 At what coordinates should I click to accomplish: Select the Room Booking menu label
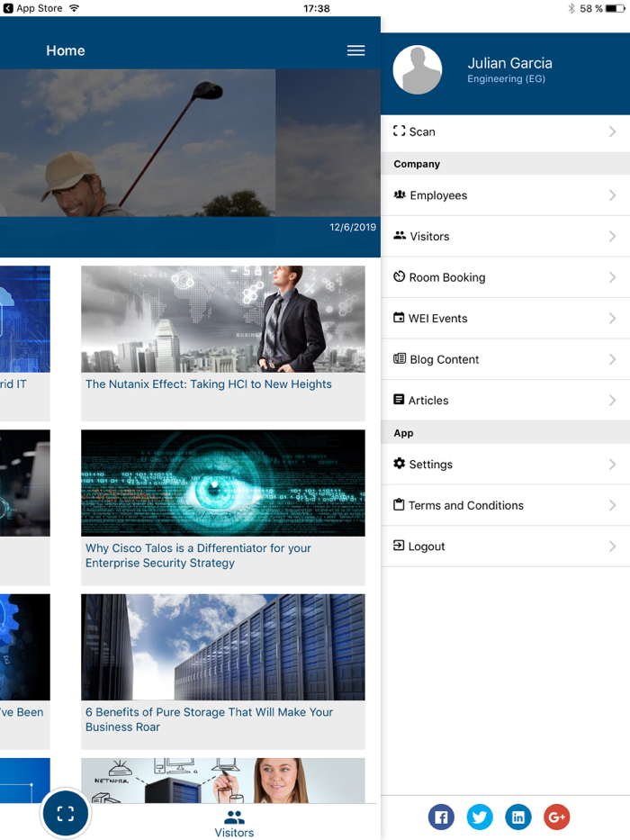447,277
